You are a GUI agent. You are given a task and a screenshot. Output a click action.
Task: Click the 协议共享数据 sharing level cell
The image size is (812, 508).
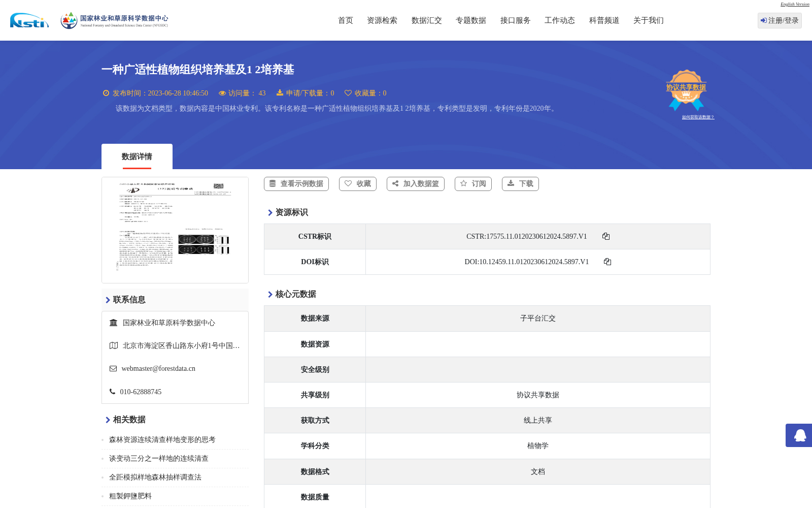(538, 395)
